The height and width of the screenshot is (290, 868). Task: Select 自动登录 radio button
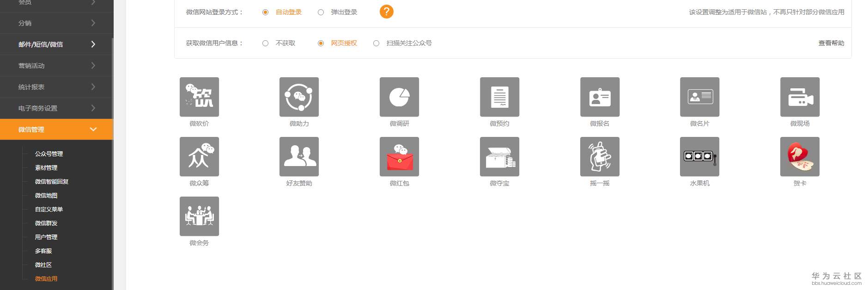[x=265, y=12]
